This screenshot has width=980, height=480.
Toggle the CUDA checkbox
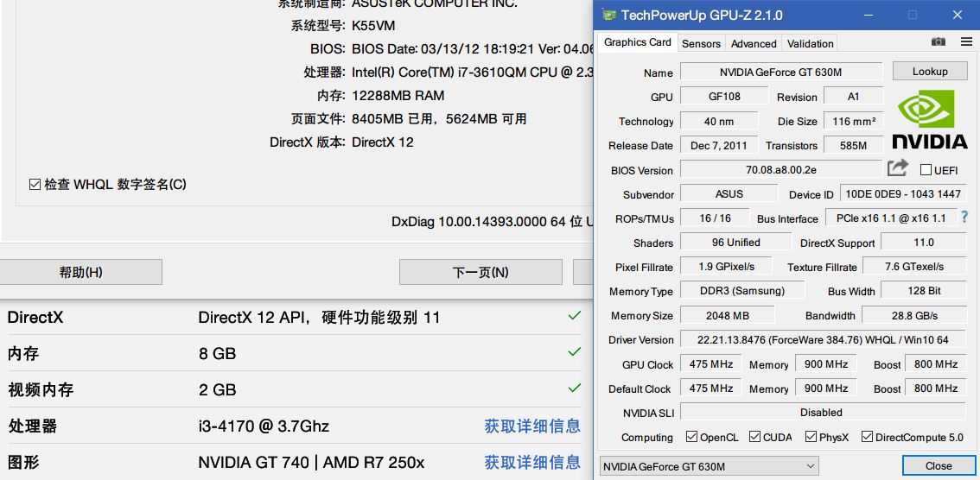754,436
